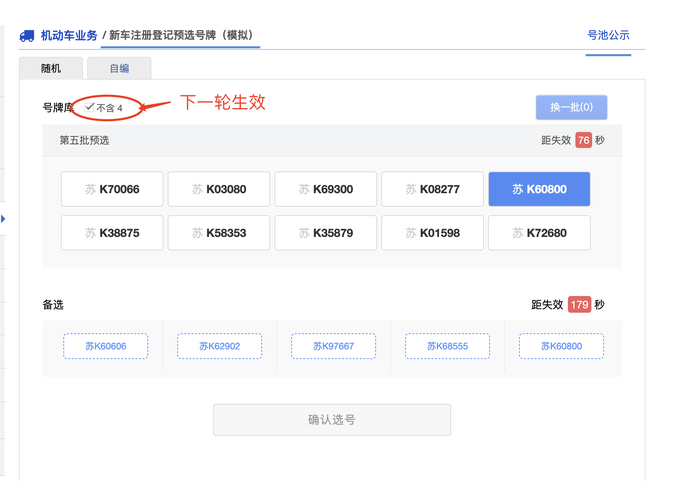Viewport: 700px width, 481px height.
Task: Click the truck icon beside 机动车业务
Action: [27, 36]
